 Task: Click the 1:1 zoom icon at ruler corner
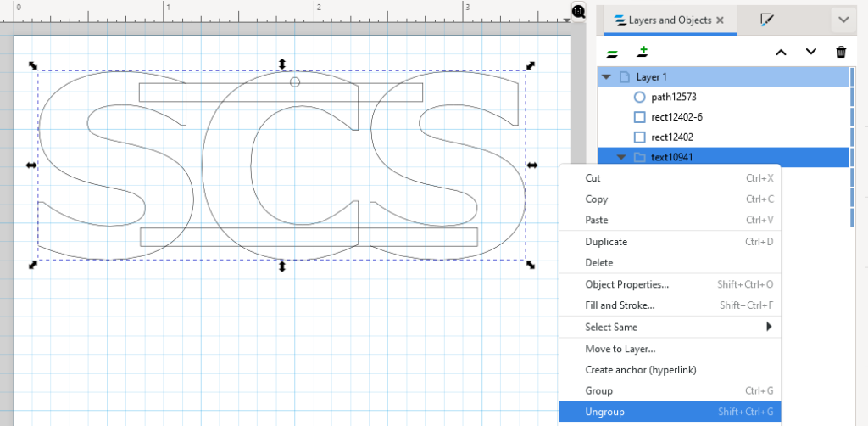(578, 11)
